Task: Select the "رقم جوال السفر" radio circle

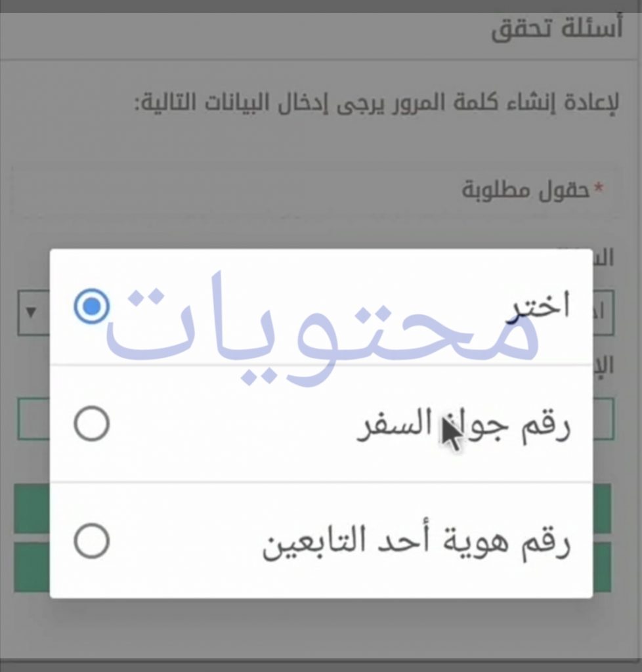Action: [91, 423]
